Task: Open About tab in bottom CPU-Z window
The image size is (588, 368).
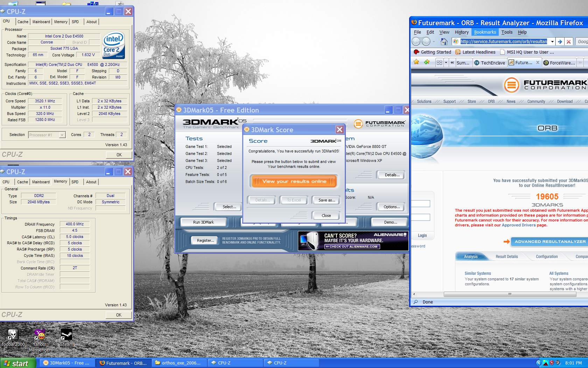Action: (x=91, y=182)
